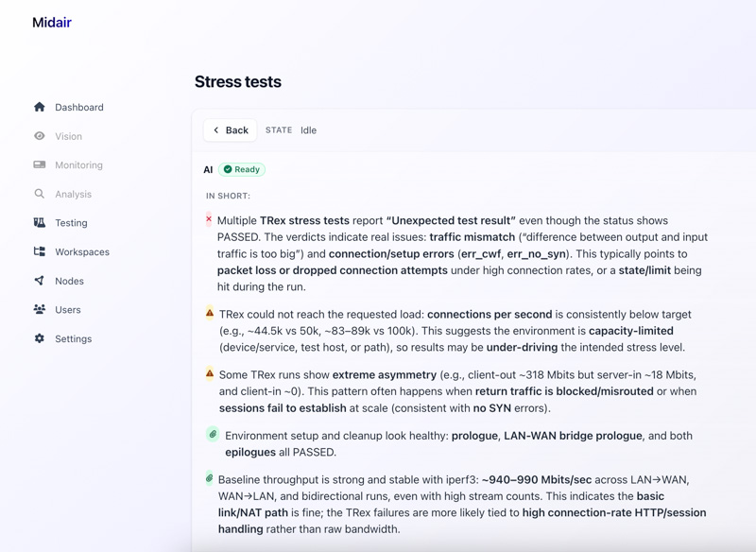
Task: Click the Analysis magnifier icon
Action: click(x=40, y=194)
